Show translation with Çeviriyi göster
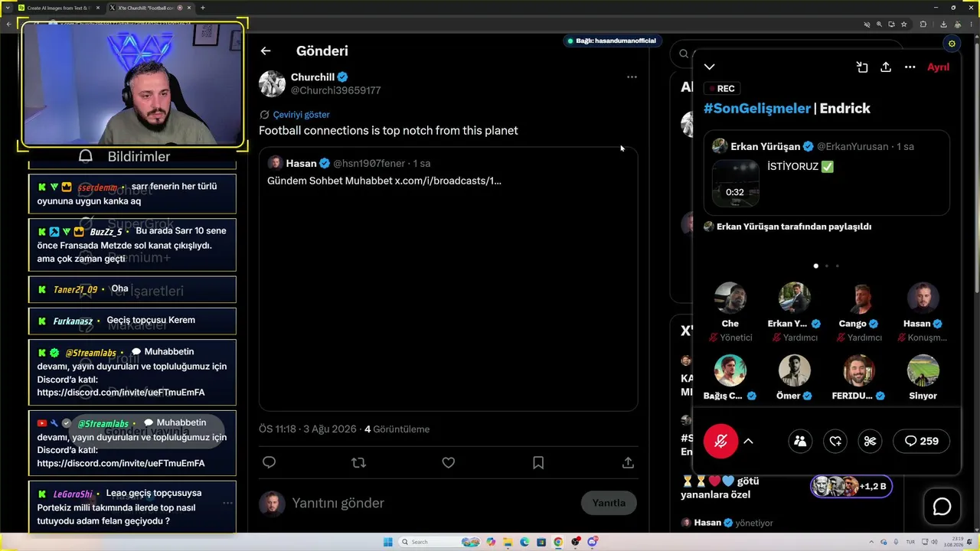The image size is (980, 551). (x=301, y=115)
